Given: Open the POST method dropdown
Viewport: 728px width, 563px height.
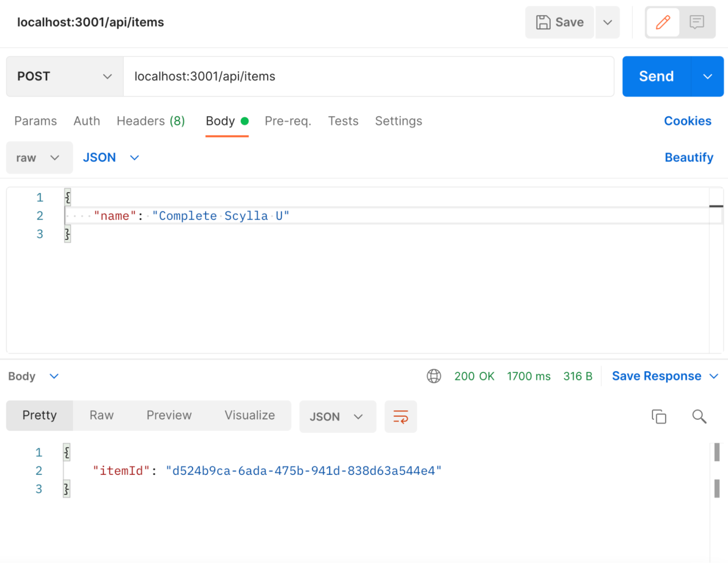Looking at the screenshot, I should [64, 76].
